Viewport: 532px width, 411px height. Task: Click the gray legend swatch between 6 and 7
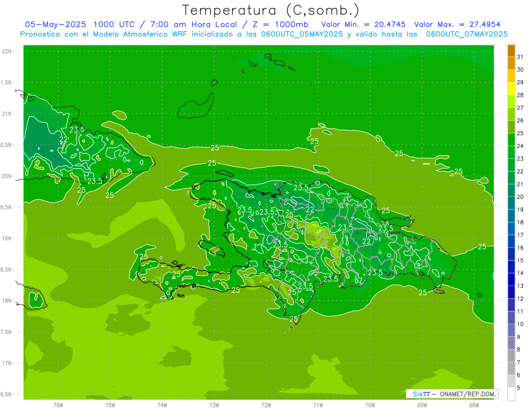click(x=511, y=368)
